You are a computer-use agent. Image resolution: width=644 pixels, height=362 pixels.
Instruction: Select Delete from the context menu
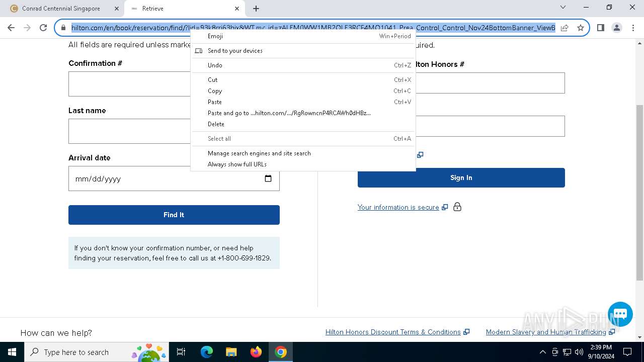click(x=303, y=124)
